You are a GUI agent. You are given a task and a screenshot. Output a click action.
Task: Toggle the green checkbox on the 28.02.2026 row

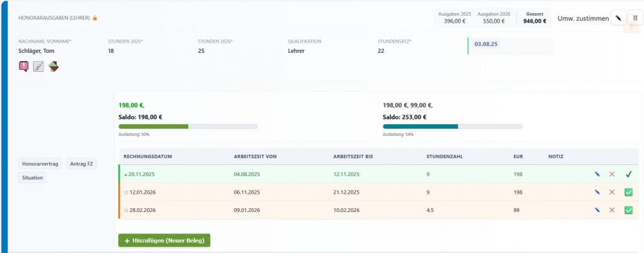pyautogui.click(x=628, y=210)
